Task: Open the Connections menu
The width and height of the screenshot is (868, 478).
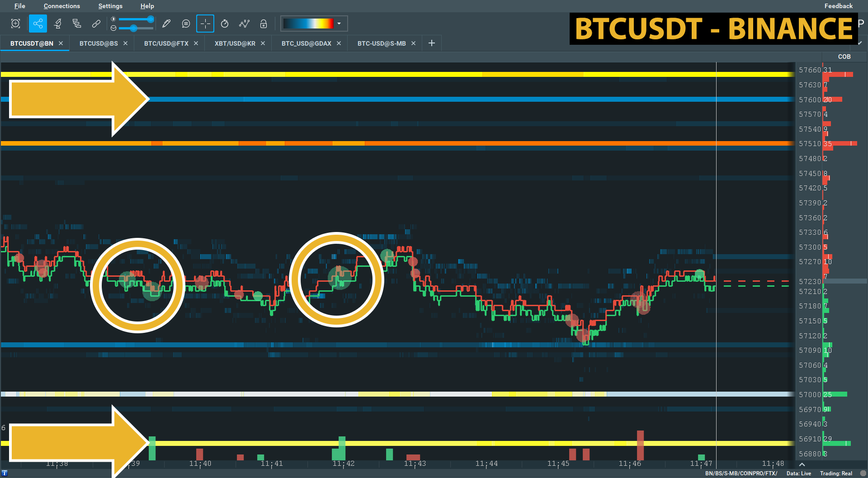Action: [x=61, y=6]
